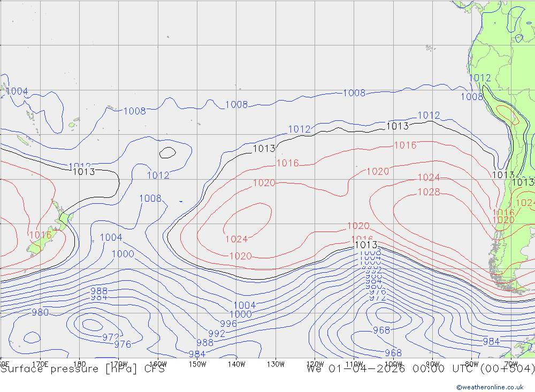The height and width of the screenshot is (392, 535).
Task: Click the 170E longitude axis label
Action: [x=40, y=364]
